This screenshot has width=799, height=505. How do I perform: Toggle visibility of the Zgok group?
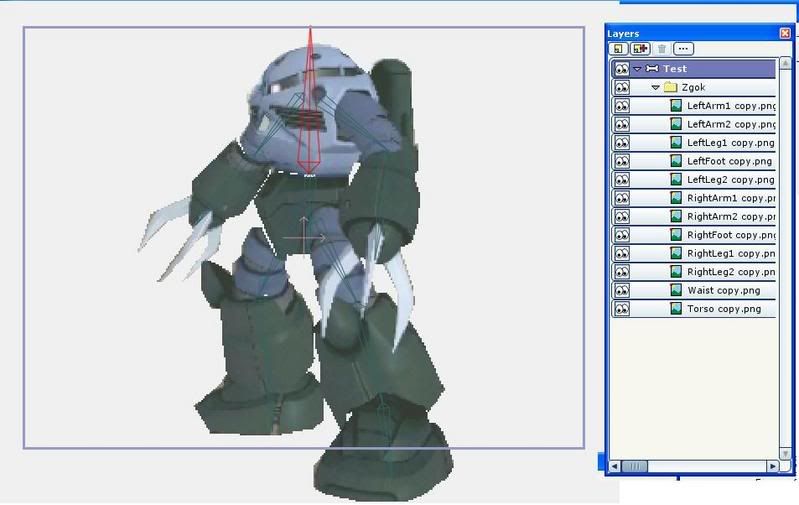click(621, 87)
